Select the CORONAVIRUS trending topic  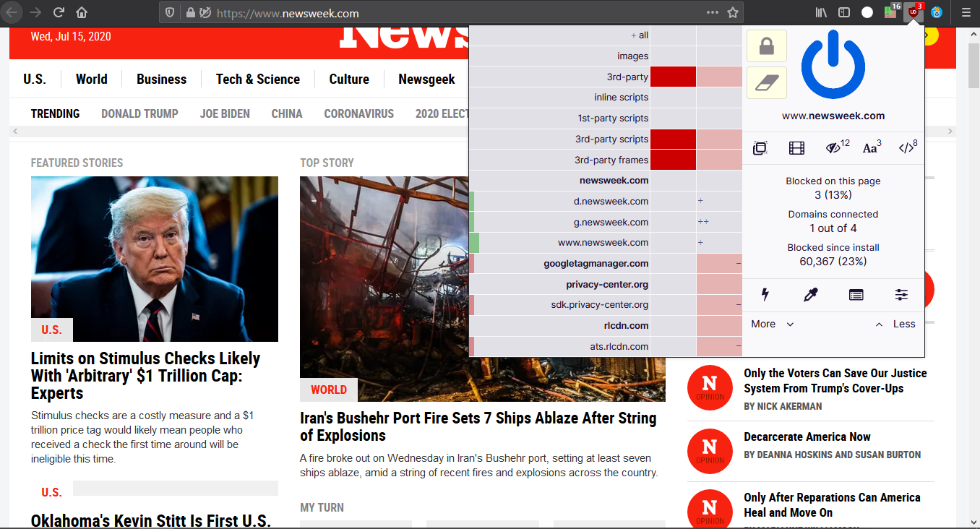click(359, 113)
